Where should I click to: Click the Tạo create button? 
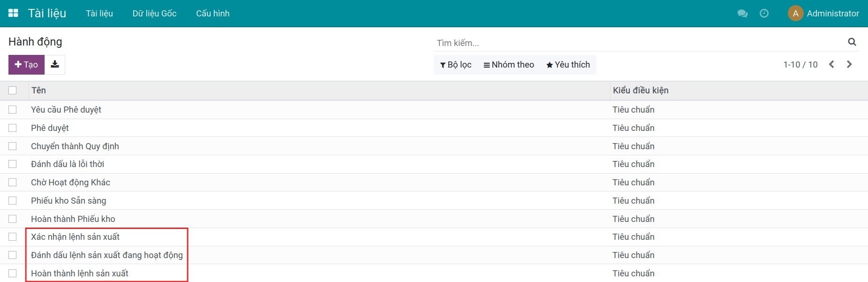26,65
